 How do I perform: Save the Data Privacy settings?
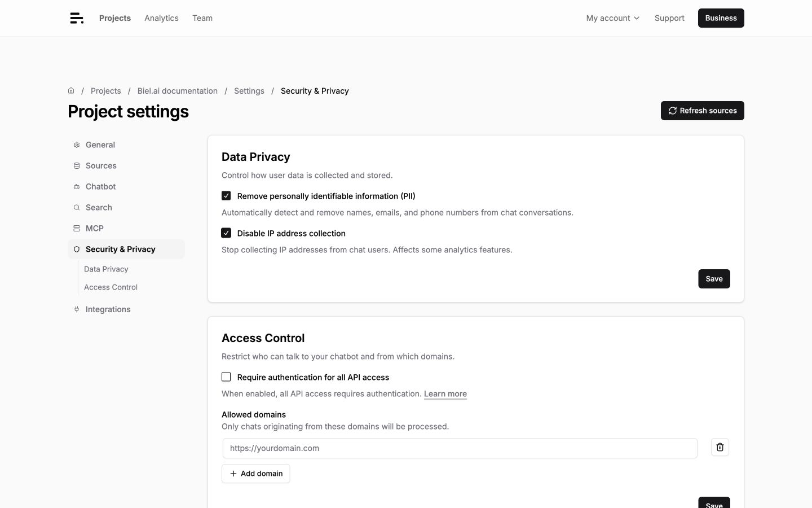[714, 279]
